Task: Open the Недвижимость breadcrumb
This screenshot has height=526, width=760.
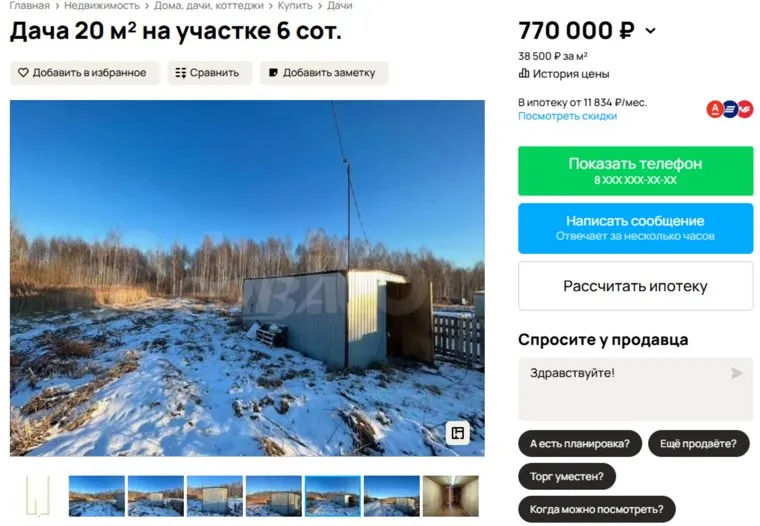Action: [102, 6]
